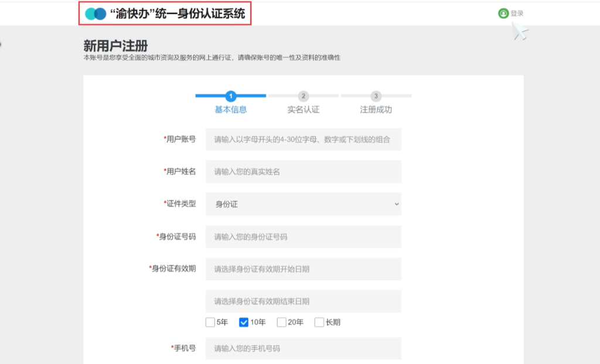The width and height of the screenshot is (600, 364).
Task: Uncheck the 10年 validity checkbox
Action: coord(244,322)
